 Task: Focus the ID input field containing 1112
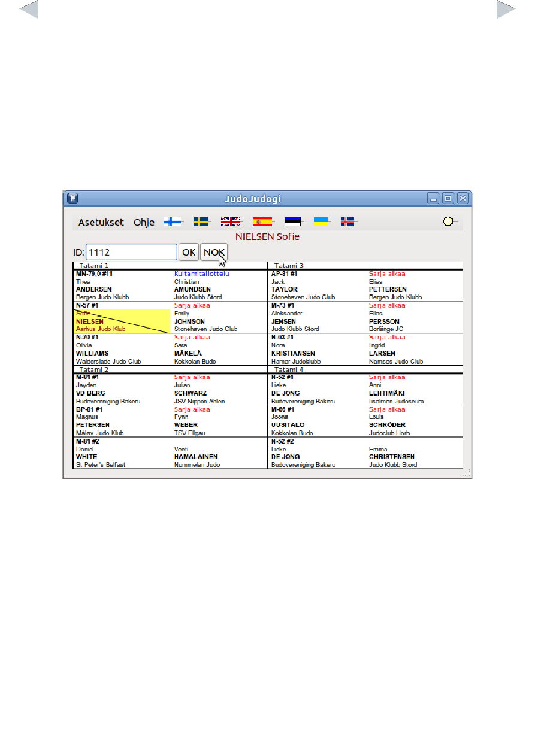coord(132,253)
